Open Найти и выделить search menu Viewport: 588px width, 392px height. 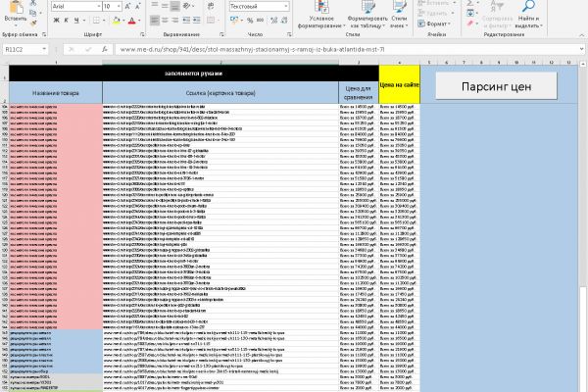(x=527, y=15)
